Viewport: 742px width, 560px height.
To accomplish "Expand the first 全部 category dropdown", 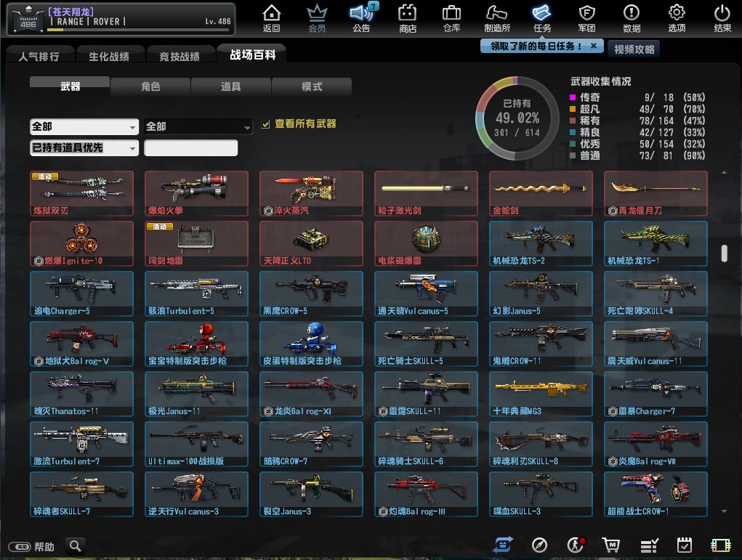I will coord(84,126).
